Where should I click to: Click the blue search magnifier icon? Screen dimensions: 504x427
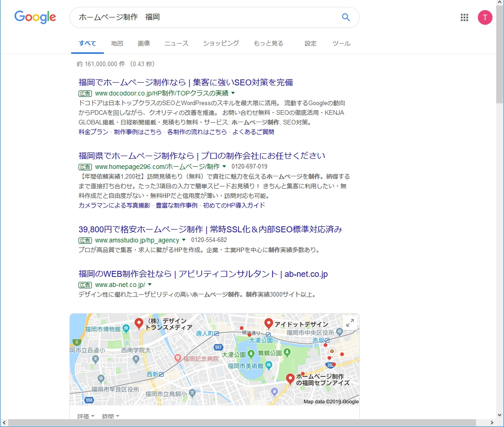(x=346, y=17)
